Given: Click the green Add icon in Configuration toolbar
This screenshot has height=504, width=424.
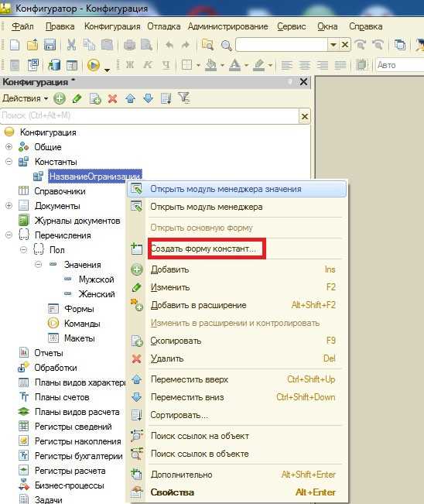Looking at the screenshot, I should (60, 98).
